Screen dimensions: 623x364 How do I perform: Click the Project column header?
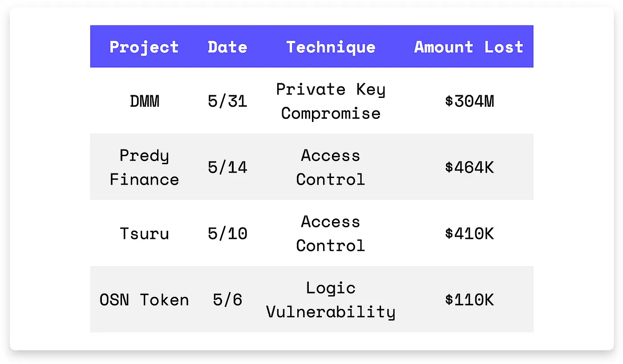coord(144,47)
